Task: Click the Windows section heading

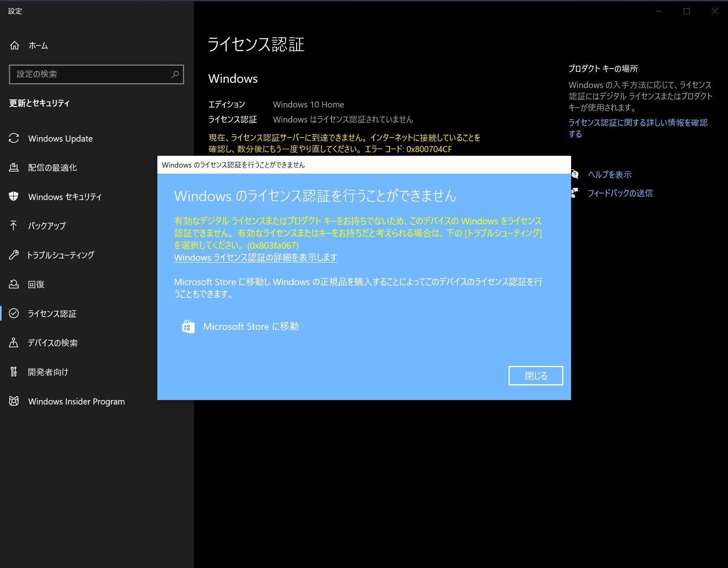Action: pyautogui.click(x=233, y=79)
